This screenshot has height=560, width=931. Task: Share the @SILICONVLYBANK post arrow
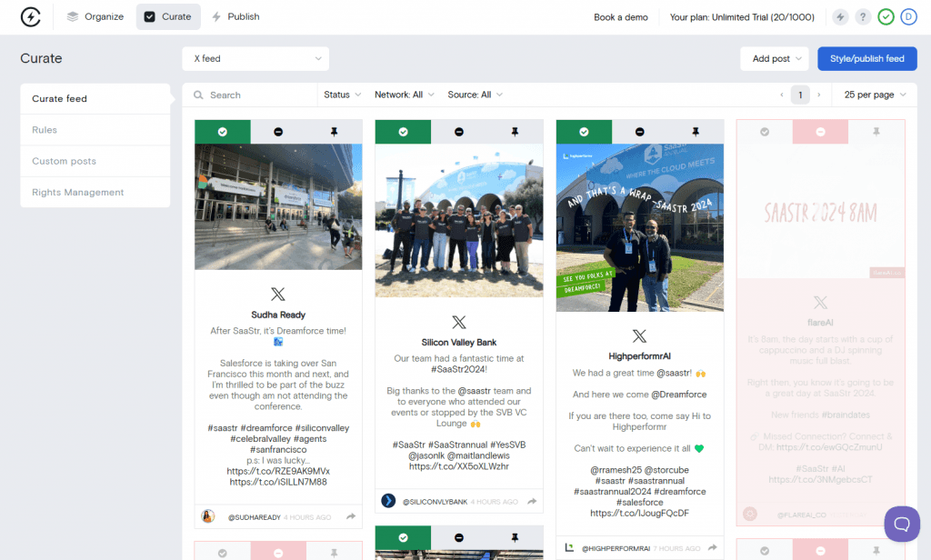[x=532, y=501]
